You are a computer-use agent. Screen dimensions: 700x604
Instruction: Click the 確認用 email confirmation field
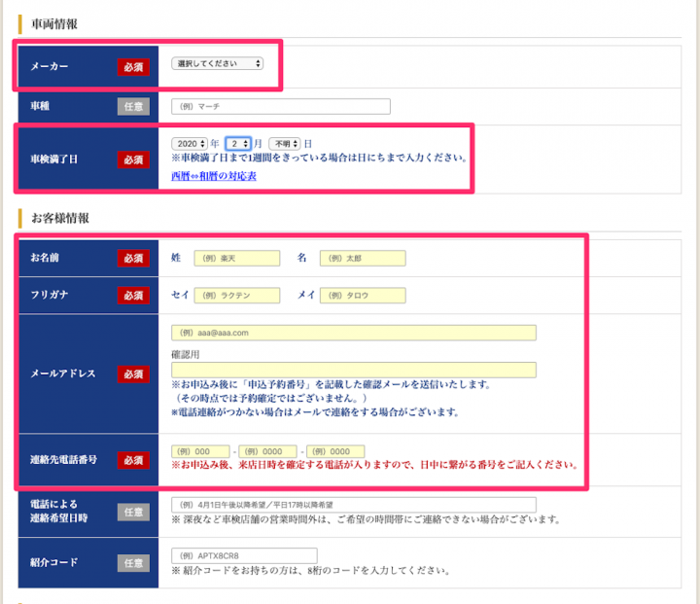354,370
